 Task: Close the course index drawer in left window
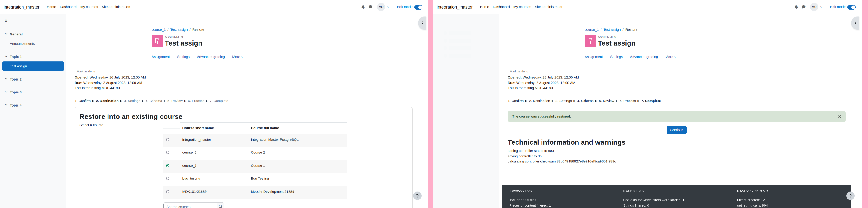point(6,21)
